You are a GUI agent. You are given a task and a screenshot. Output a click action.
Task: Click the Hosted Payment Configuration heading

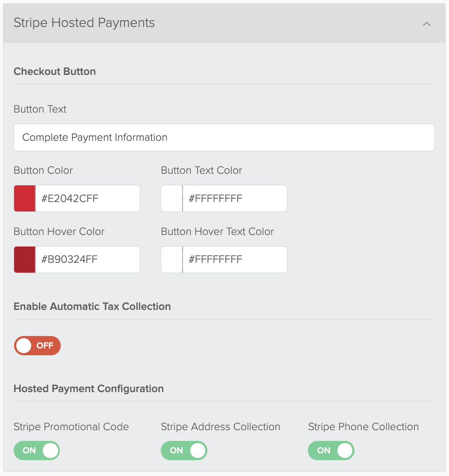pyautogui.click(x=89, y=389)
